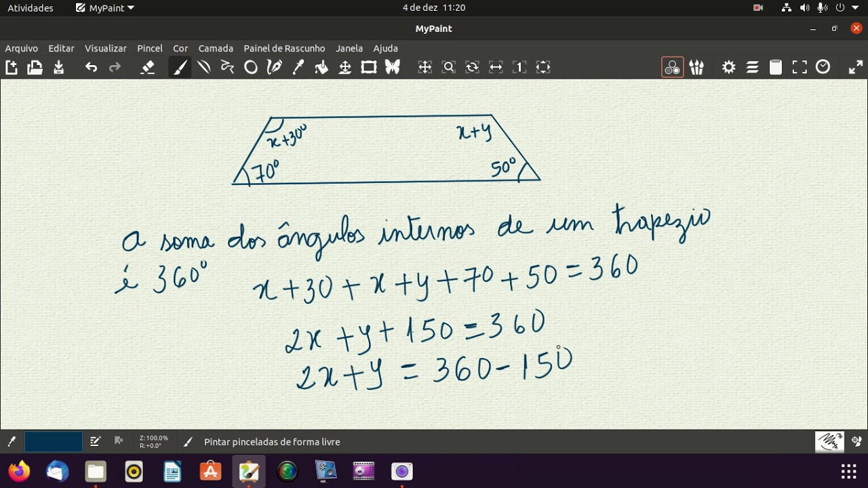Click the New document icon
Viewport: 868px width, 488px height.
(x=12, y=67)
